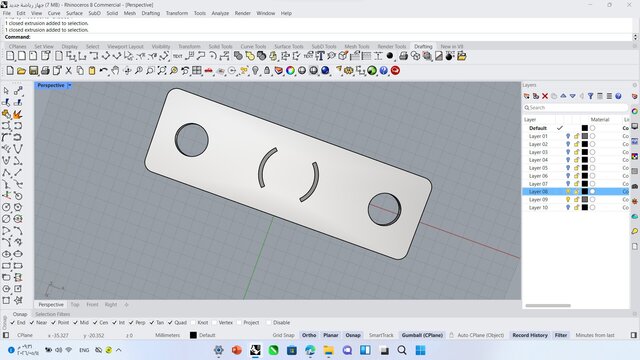This screenshot has height=360, width=640.
Task: Save the model with the floppy disk icon
Action: click(x=33, y=71)
